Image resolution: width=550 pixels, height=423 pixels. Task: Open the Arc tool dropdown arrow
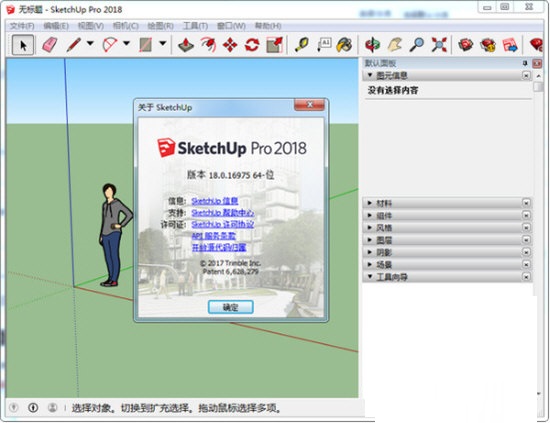[126, 43]
